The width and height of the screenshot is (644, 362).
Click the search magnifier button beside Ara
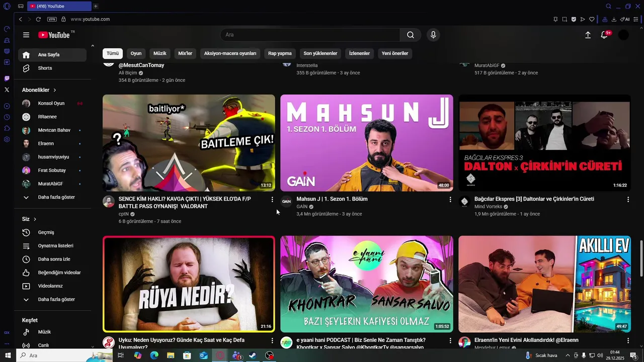click(x=411, y=35)
